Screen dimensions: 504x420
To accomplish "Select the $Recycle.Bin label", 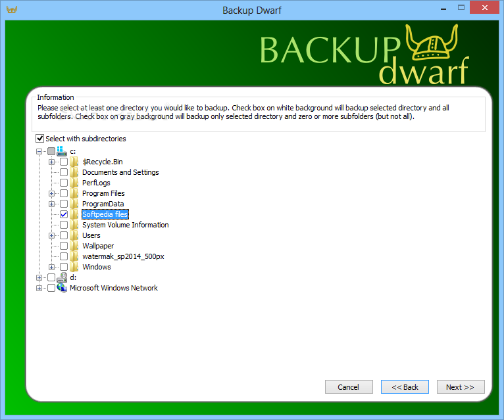I will point(103,162).
